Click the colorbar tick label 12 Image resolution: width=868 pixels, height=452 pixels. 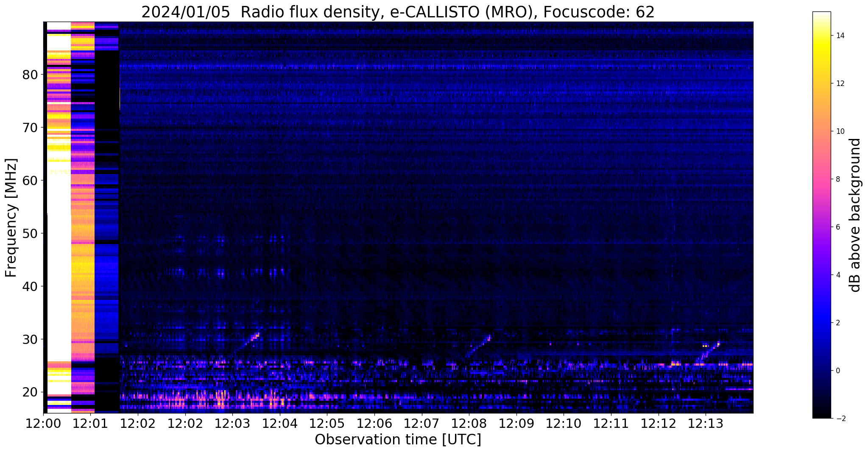[840, 83]
